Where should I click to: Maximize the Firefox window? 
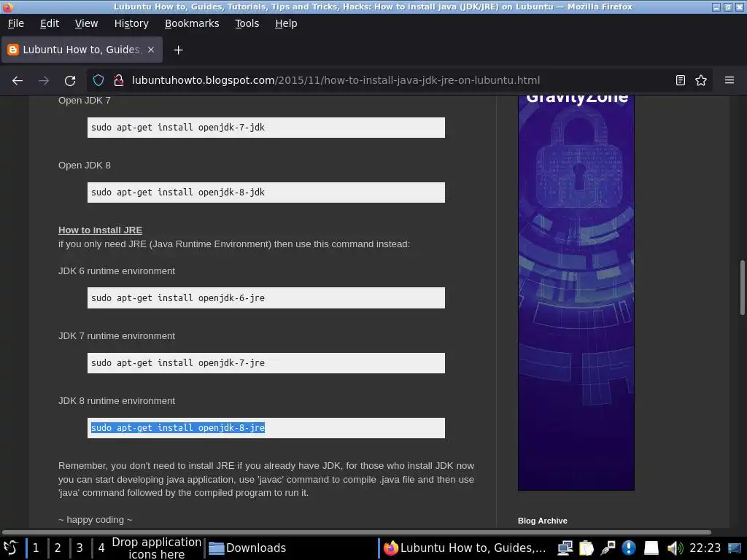pos(727,7)
